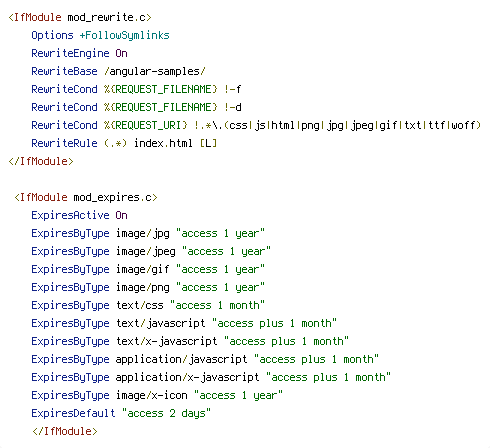The width and height of the screenshot is (490, 448).
Task: Click the application/javascript mime type
Action: (x=181, y=359)
